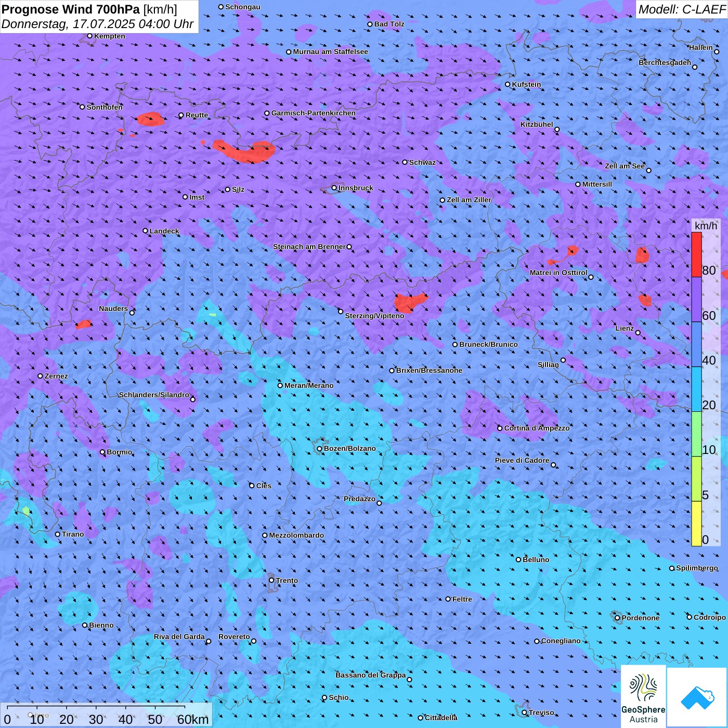Click the Brixen/Bressanone label
The height and width of the screenshot is (728, 728).
click(x=429, y=370)
